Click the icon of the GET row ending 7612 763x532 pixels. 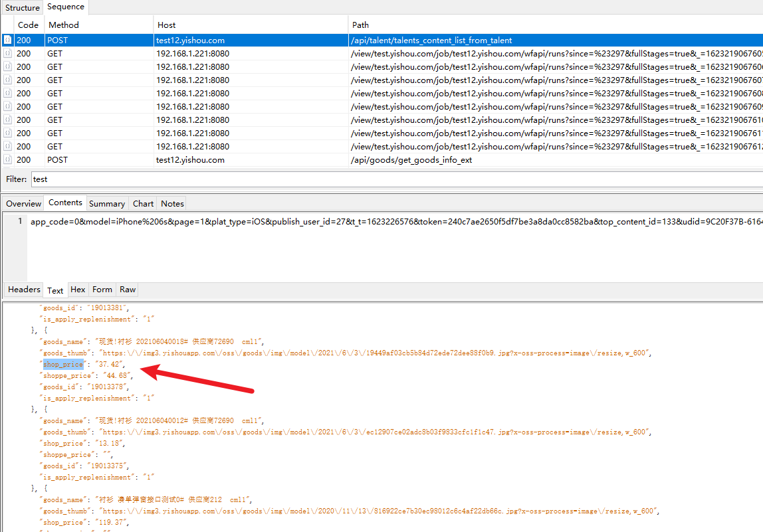pyautogui.click(x=7, y=146)
